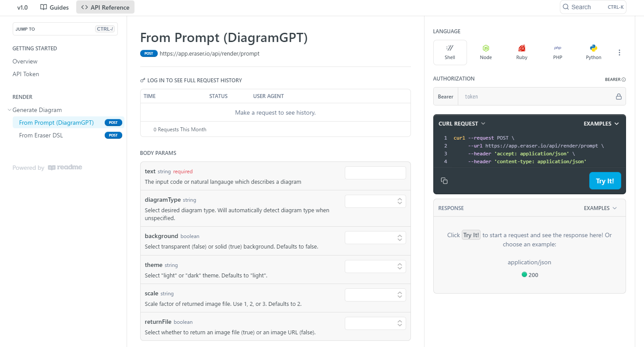
Task: Click the Bearer info icon
Action: coord(624,80)
